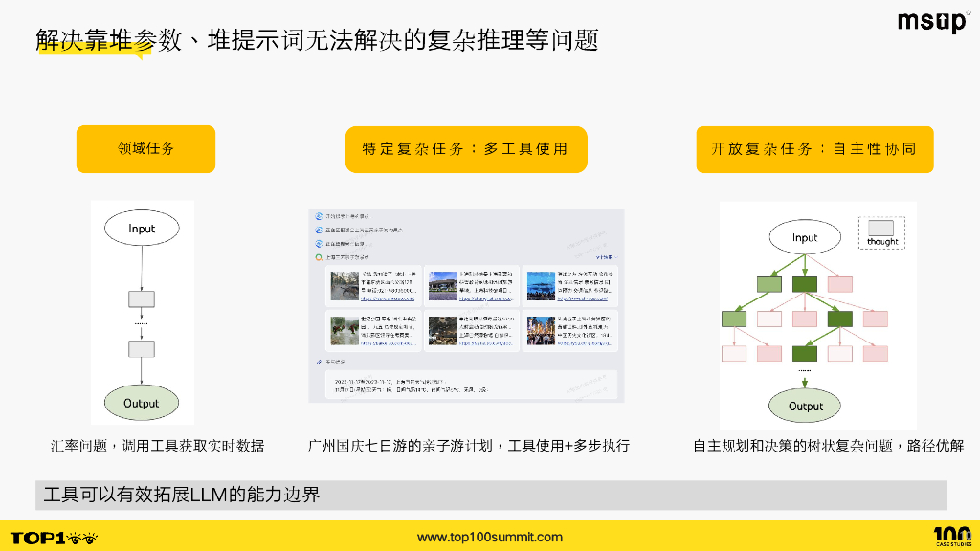Visit www.top100summit.com in the footer

[489, 537]
